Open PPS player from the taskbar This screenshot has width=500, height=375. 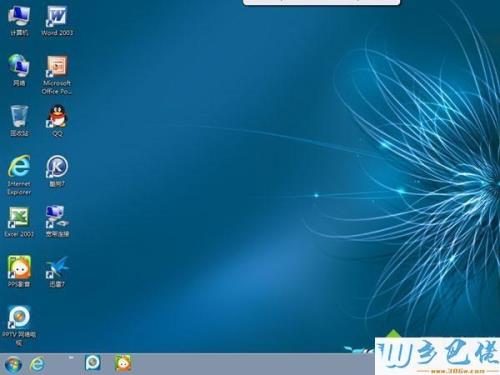tap(123, 363)
